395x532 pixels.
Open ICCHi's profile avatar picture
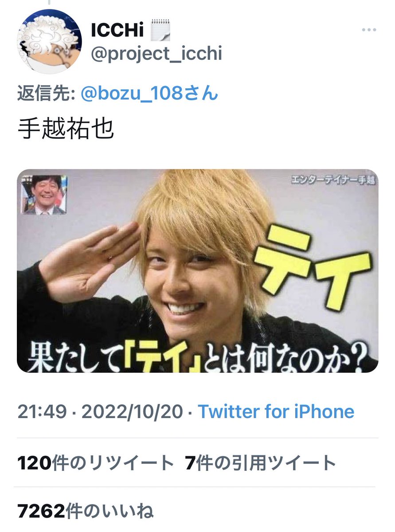(49, 41)
